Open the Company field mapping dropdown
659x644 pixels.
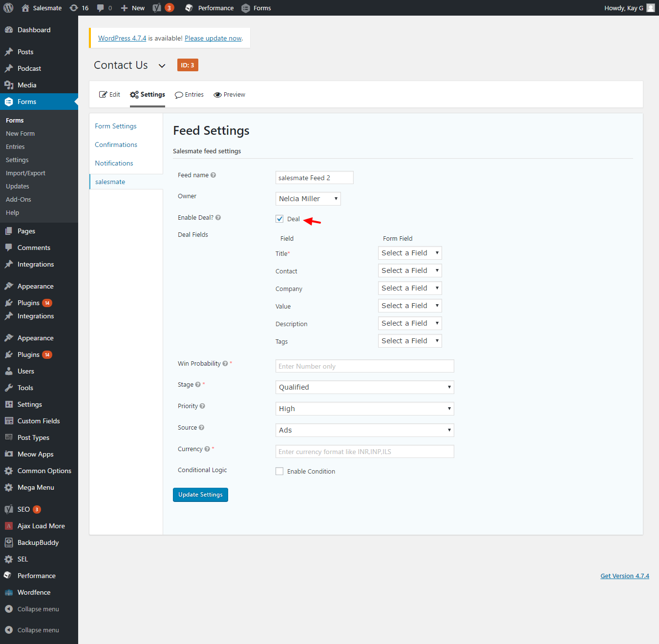coord(410,288)
